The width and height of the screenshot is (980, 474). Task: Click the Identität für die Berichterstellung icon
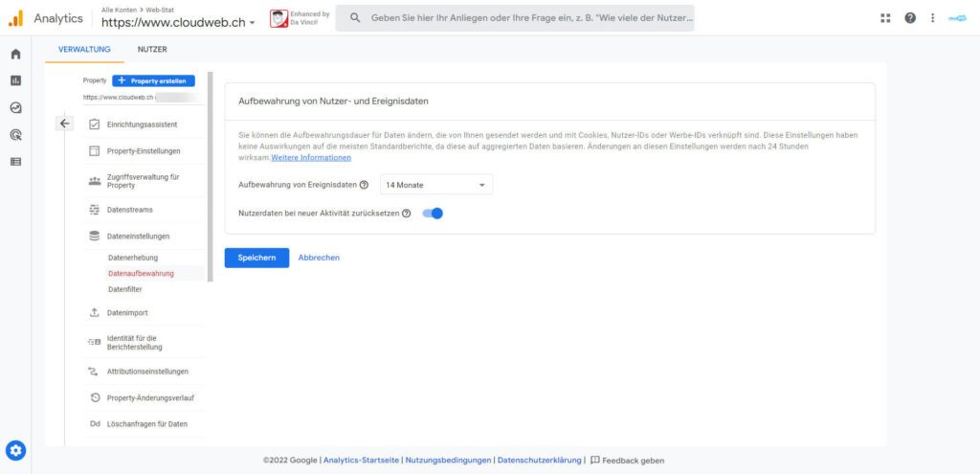[95, 342]
